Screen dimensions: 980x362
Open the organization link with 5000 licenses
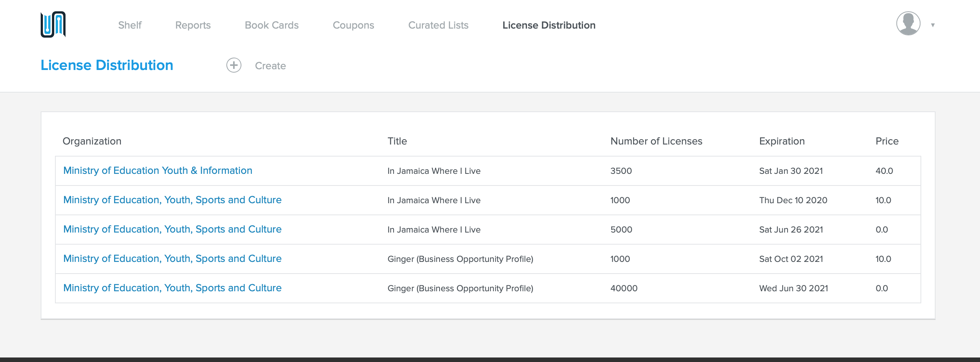172,229
